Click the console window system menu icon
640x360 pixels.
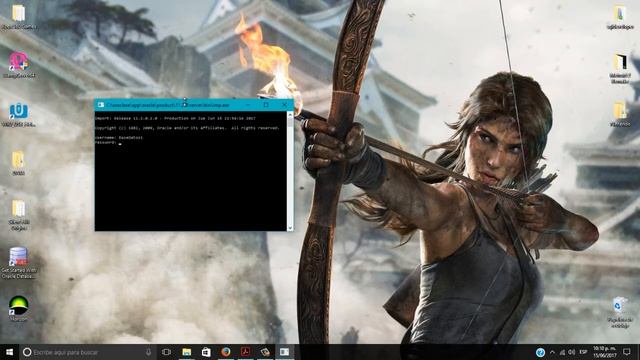[x=100, y=105]
